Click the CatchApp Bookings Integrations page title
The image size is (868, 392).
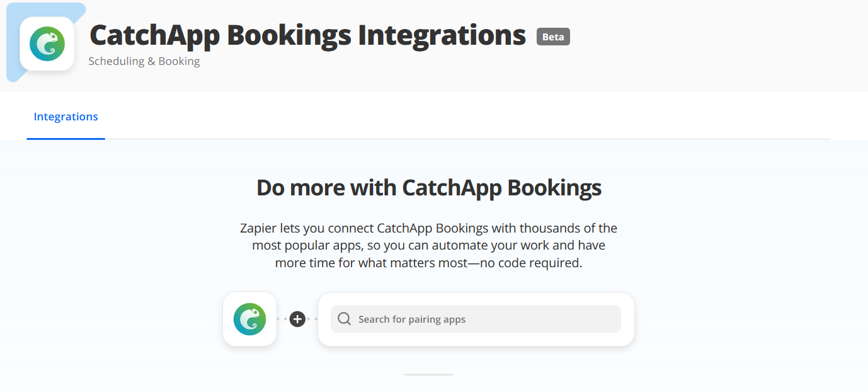tap(307, 35)
